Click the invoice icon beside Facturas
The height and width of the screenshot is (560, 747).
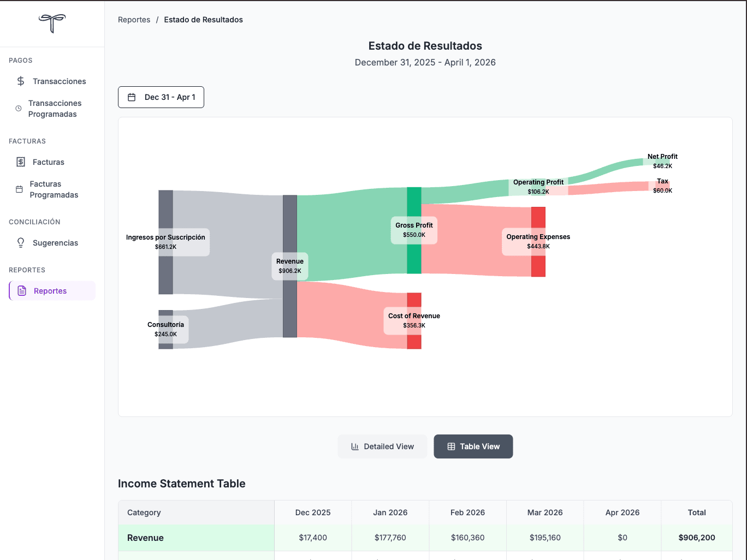coord(21,162)
